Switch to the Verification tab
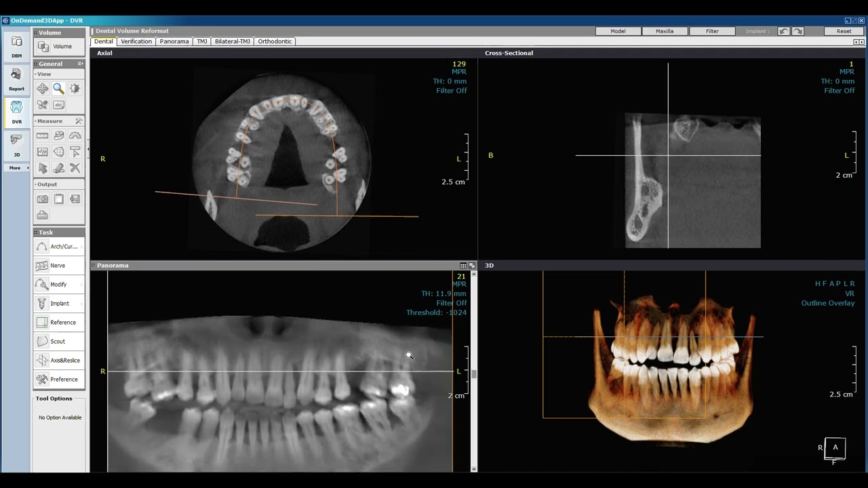This screenshot has height=488, width=868. coord(136,41)
